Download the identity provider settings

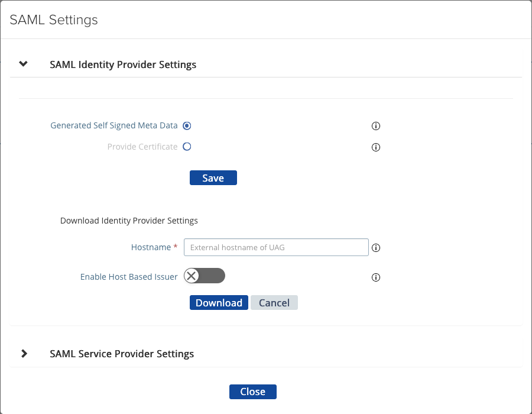(219, 303)
